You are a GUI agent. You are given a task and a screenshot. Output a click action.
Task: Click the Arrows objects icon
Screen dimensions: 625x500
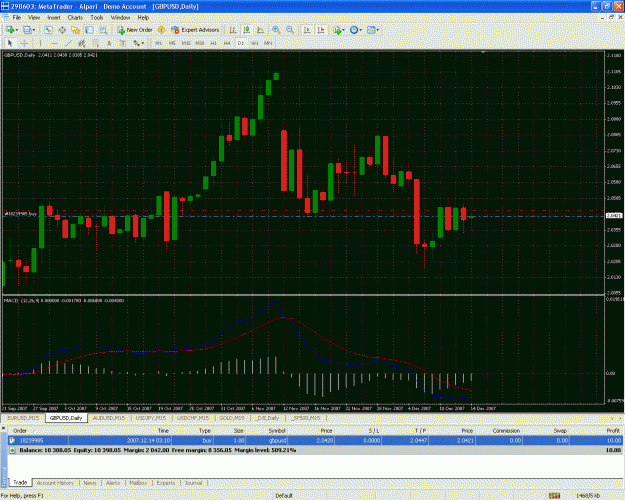(x=137, y=43)
